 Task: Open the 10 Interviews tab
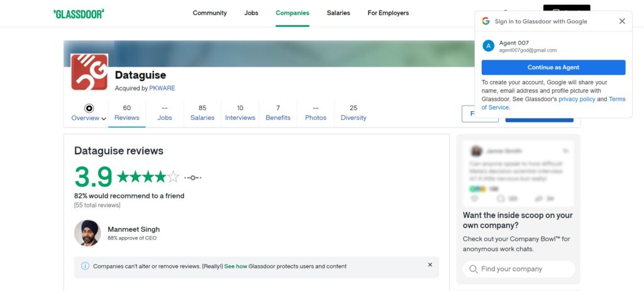(240, 113)
